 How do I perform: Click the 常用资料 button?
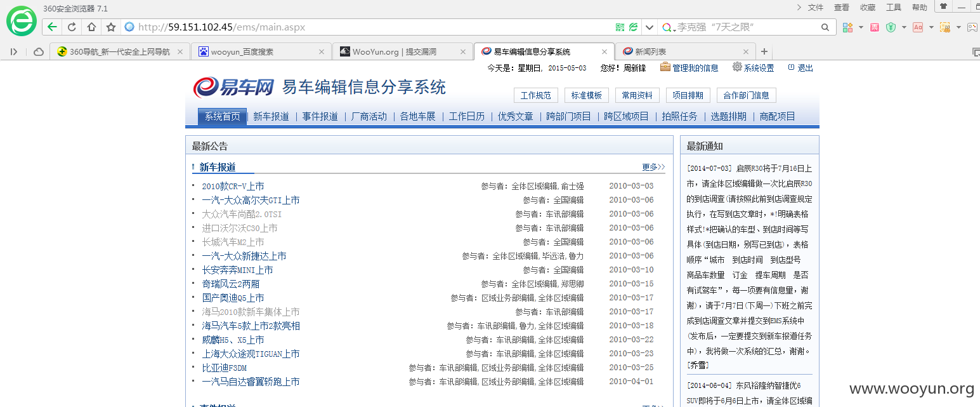pos(637,95)
